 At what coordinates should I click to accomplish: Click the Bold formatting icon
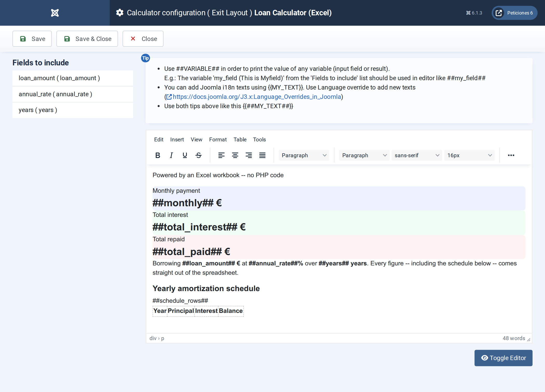[x=158, y=155]
